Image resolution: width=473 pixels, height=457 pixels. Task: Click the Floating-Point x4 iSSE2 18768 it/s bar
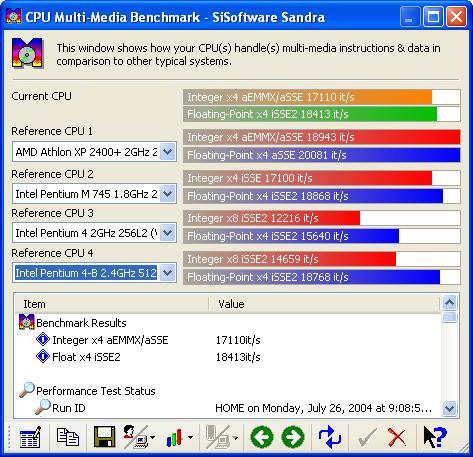pos(322,277)
